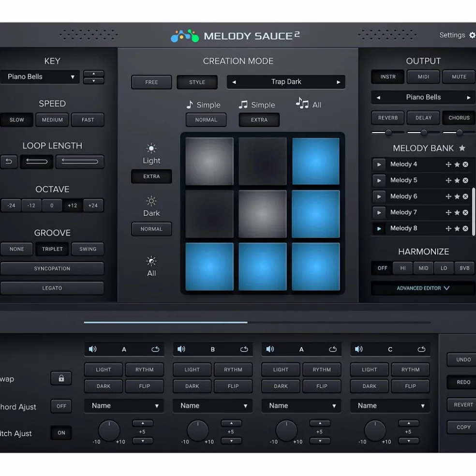This screenshot has width=476, height=476.
Task: Go to next style after Trap Dark
Action: (x=339, y=82)
